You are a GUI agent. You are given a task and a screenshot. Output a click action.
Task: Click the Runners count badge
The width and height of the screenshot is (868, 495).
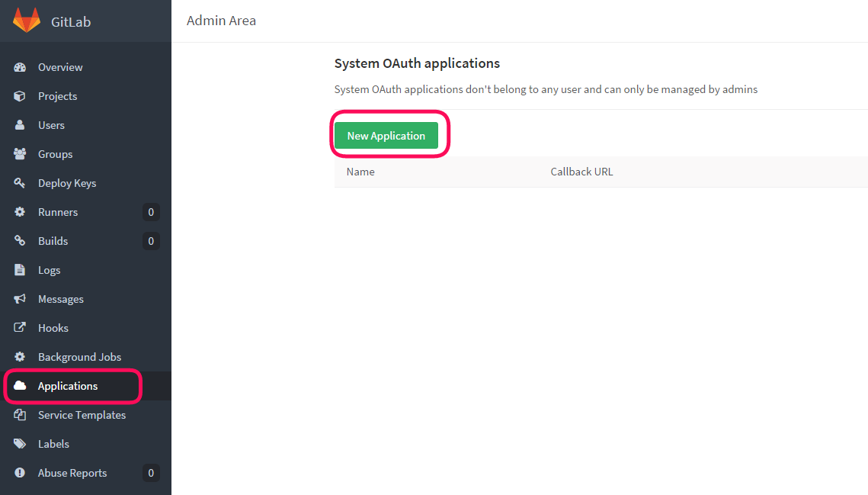[151, 212]
